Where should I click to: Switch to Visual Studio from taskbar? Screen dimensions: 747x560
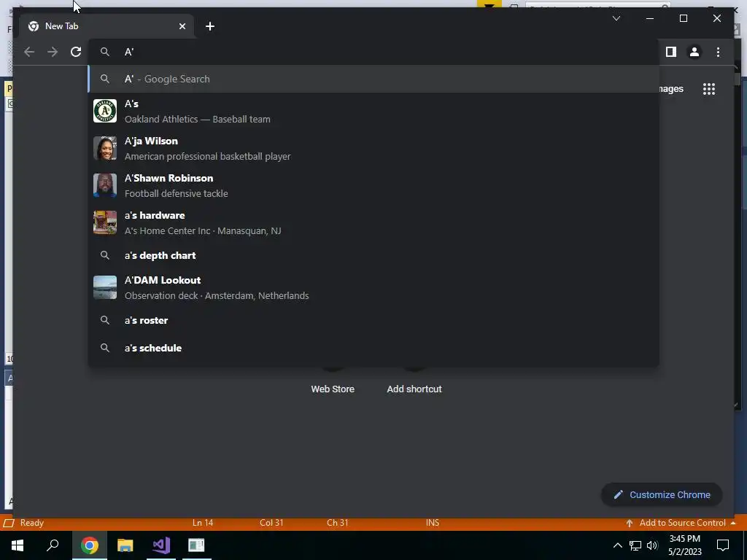coord(161,545)
